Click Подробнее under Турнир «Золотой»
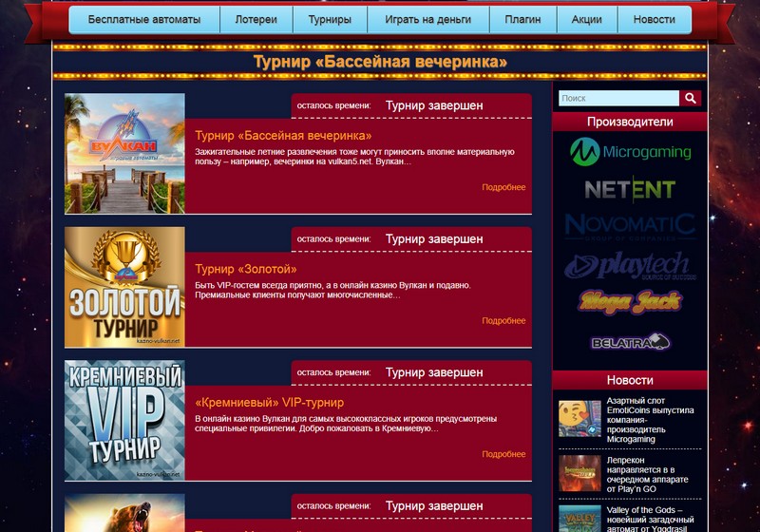The height and width of the screenshot is (532, 760). click(x=503, y=320)
